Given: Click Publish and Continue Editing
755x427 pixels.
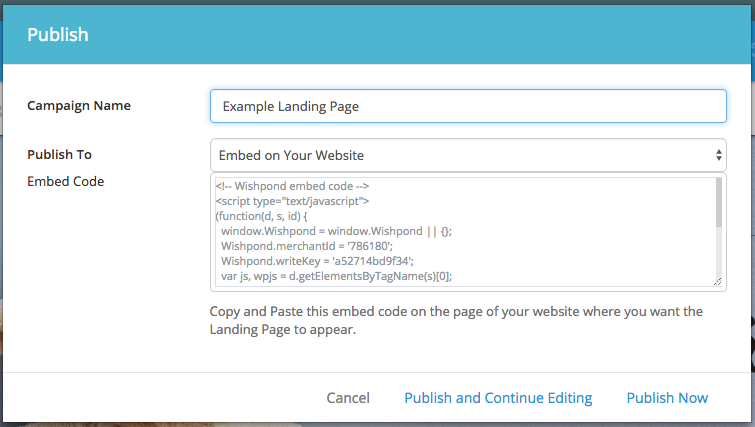Looking at the screenshot, I should coord(498,398).
